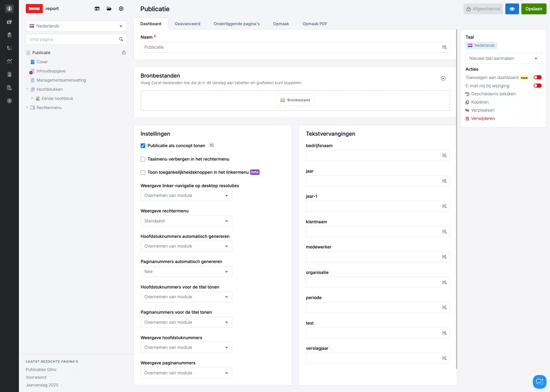Click the padlock icon next to Publicatie
Image resolution: width=550 pixels, height=392 pixels.
(124, 52)
